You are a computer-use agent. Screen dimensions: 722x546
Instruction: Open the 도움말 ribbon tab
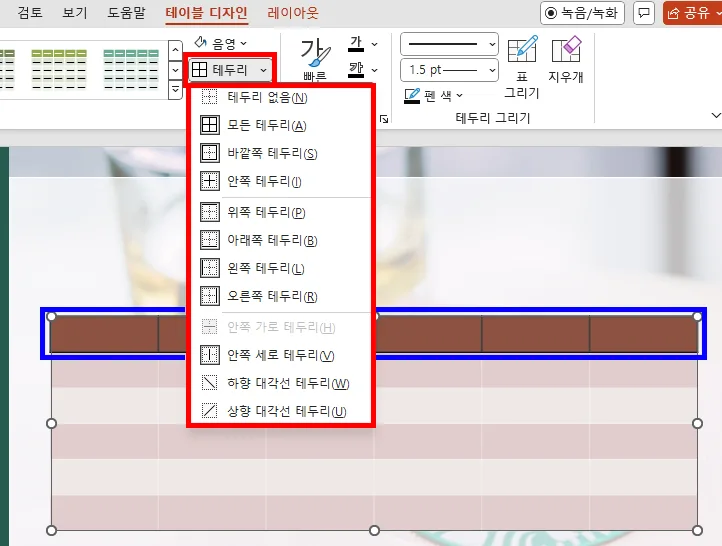[x=126, y=12]
